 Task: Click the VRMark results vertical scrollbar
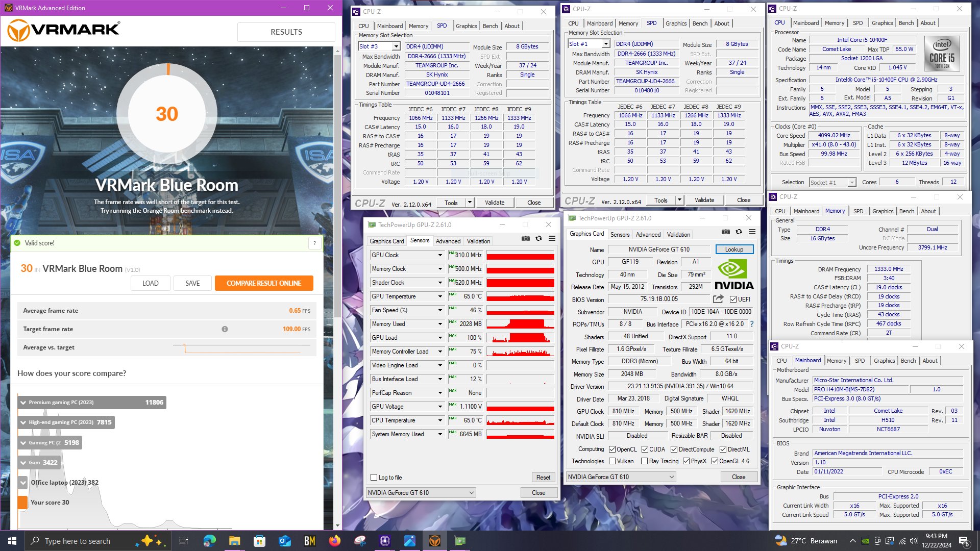click(337, 286)
